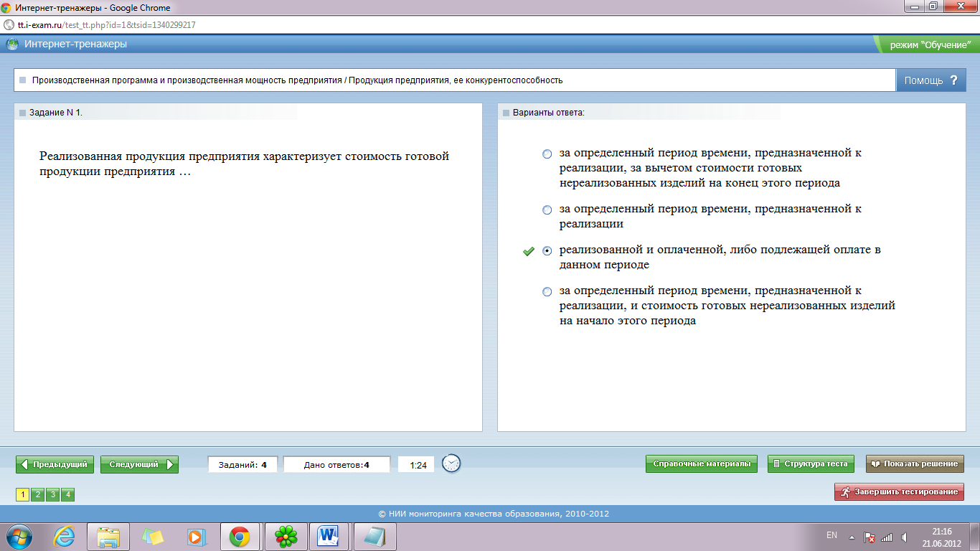Select the first answer ending 'на конец этого периода'
980x551 pixels.
pos(547,154)
